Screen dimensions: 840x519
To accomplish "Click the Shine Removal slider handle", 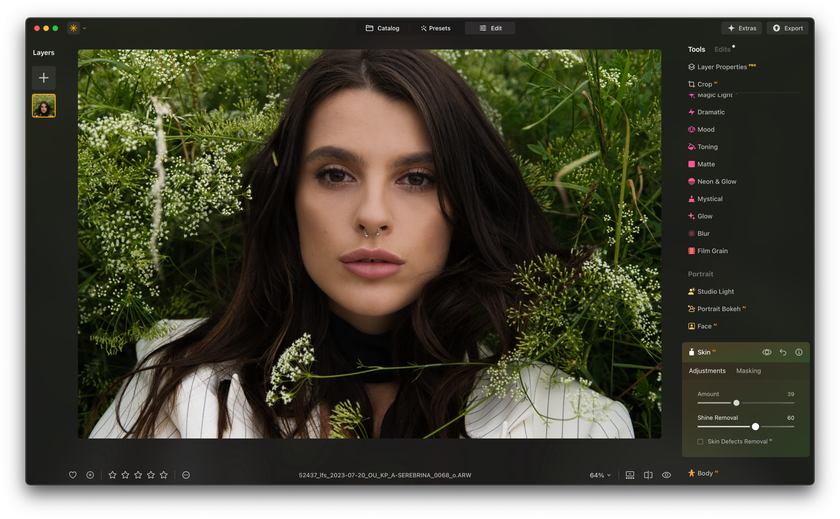I will 755,427.
